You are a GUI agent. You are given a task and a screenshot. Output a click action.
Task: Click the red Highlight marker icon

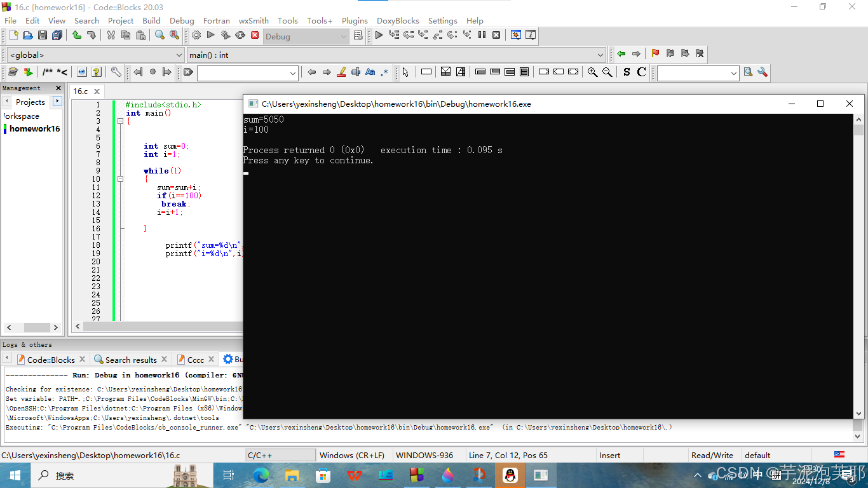coord(341,72)
